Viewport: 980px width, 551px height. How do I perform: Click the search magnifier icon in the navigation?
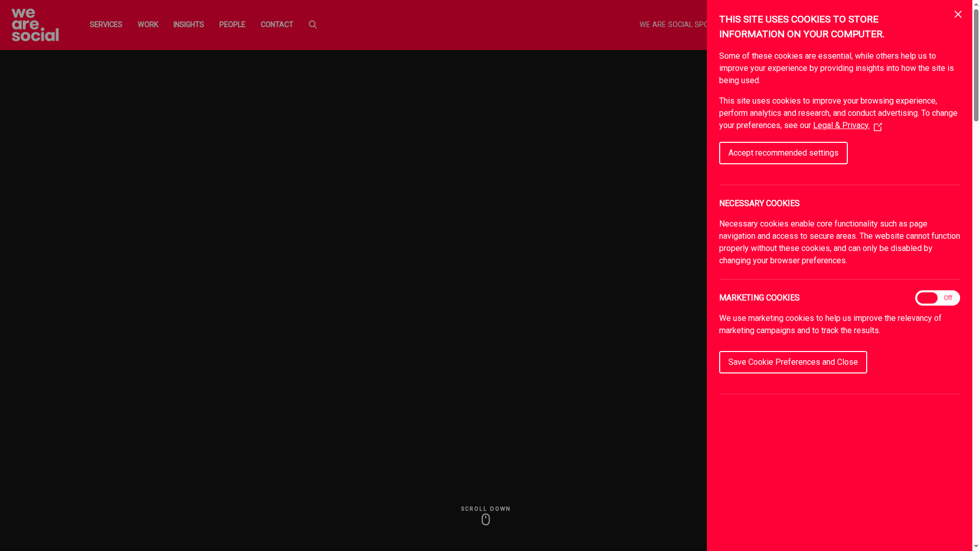tap(312, 24)
